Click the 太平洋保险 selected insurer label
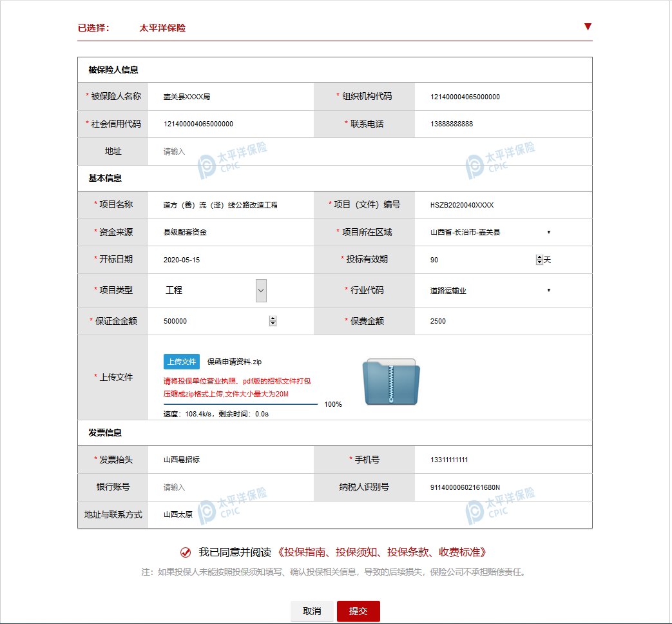Image resolution: width=672 pixels, height=624 pixels. pos(162,28)
